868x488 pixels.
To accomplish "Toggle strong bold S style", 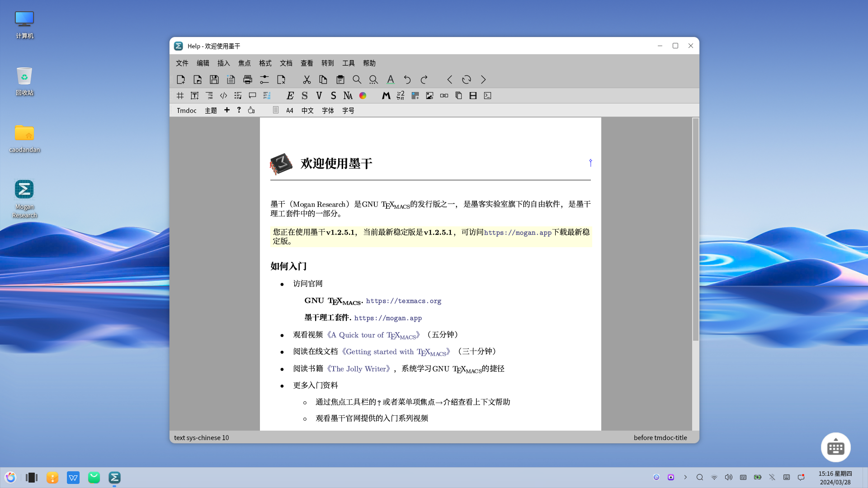I will [305, 95].
